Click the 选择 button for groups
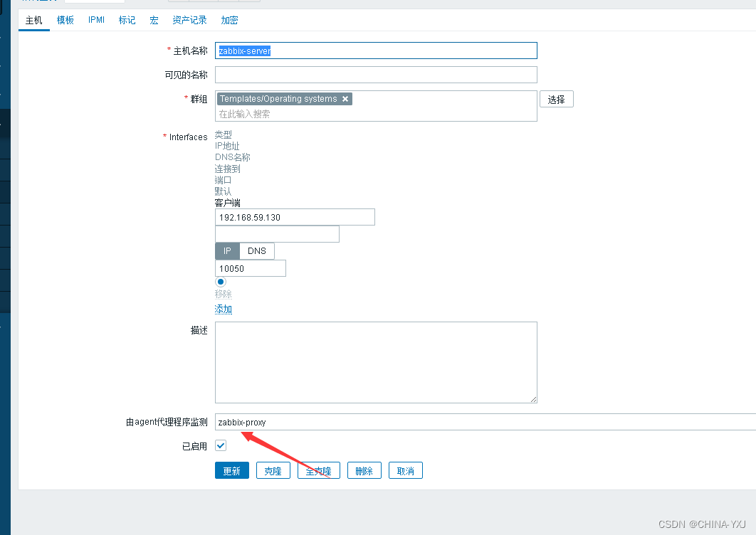Image resolution: width=756 pixels, height=535 pixels. point(557,100)
